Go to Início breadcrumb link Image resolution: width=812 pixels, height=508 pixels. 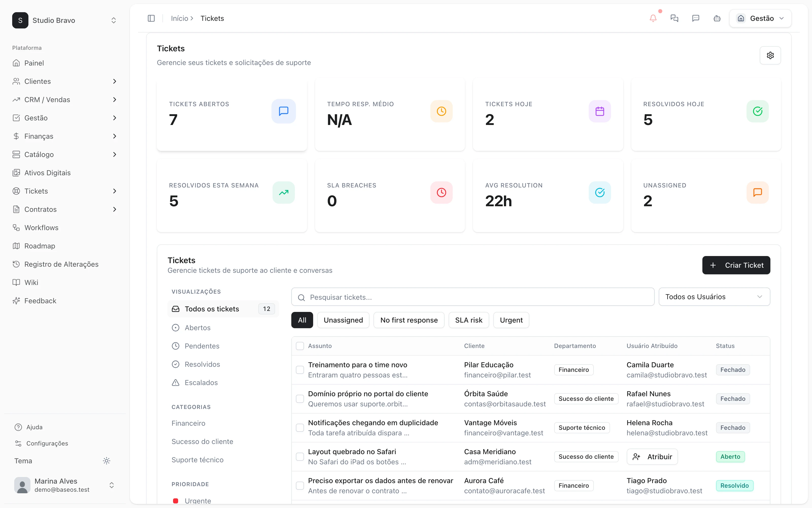(x=179, y=19)
